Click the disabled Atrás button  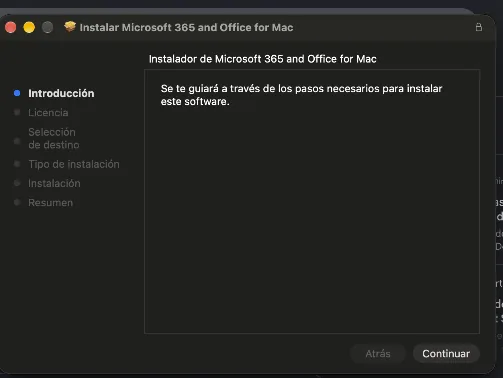click(x=378, y=353)
